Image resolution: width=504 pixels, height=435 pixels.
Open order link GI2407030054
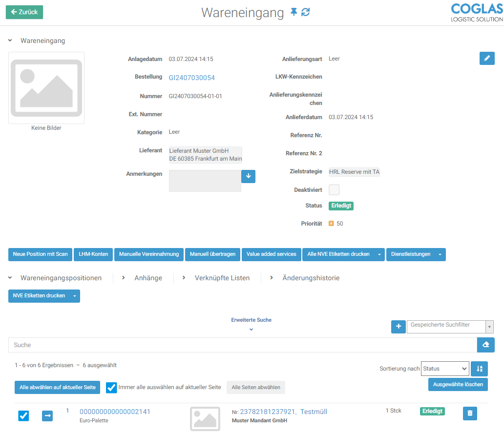(191, 78)
